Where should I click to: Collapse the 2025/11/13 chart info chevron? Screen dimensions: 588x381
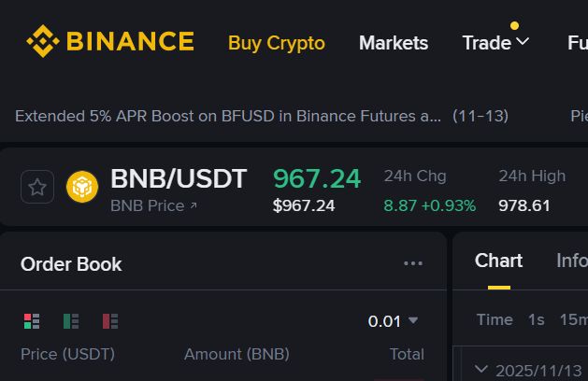[481, 369]
